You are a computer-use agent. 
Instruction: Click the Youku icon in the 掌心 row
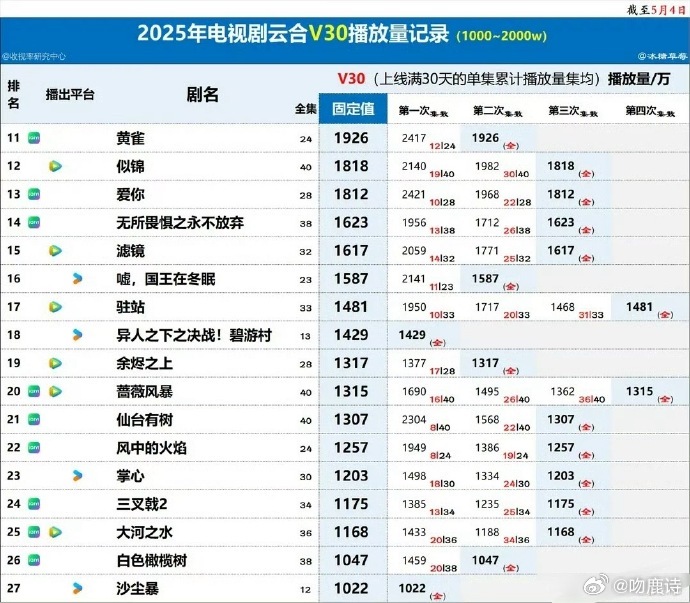click(x=77, y=476)
